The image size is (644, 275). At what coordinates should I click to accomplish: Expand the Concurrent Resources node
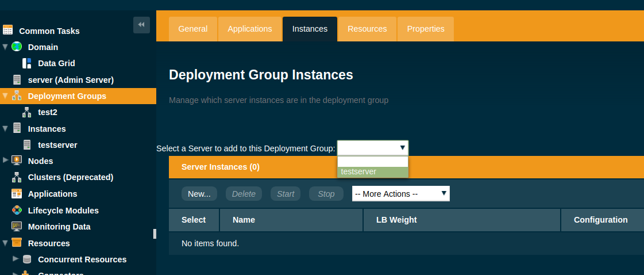16,259
